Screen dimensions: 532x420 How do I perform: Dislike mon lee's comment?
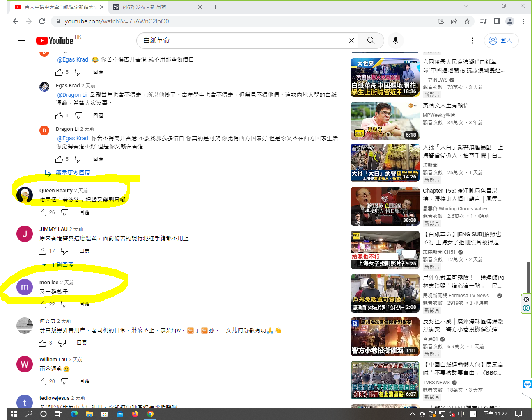point(64,304)
